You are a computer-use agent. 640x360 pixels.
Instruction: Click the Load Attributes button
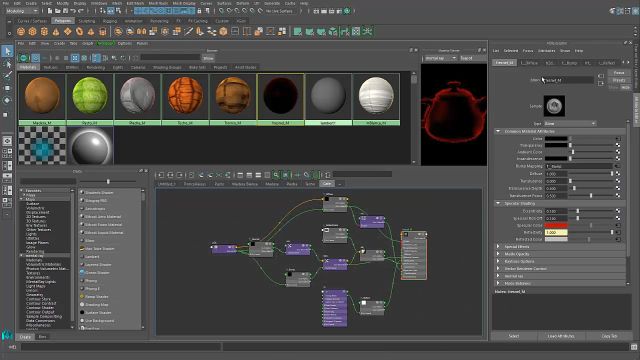point(561,336)
